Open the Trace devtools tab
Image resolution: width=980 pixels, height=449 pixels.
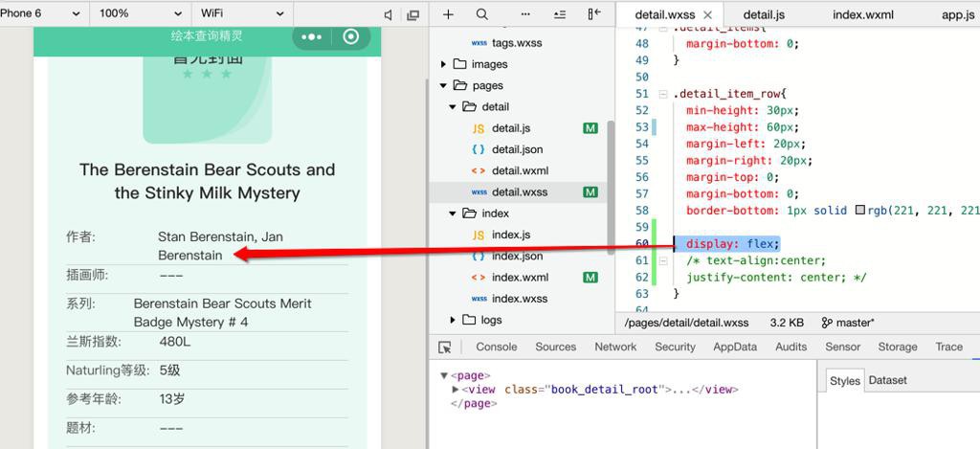[948, 347]
